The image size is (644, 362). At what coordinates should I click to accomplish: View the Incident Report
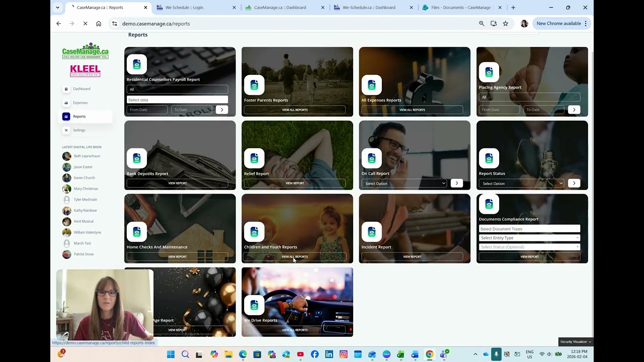(x=412, y=256)
